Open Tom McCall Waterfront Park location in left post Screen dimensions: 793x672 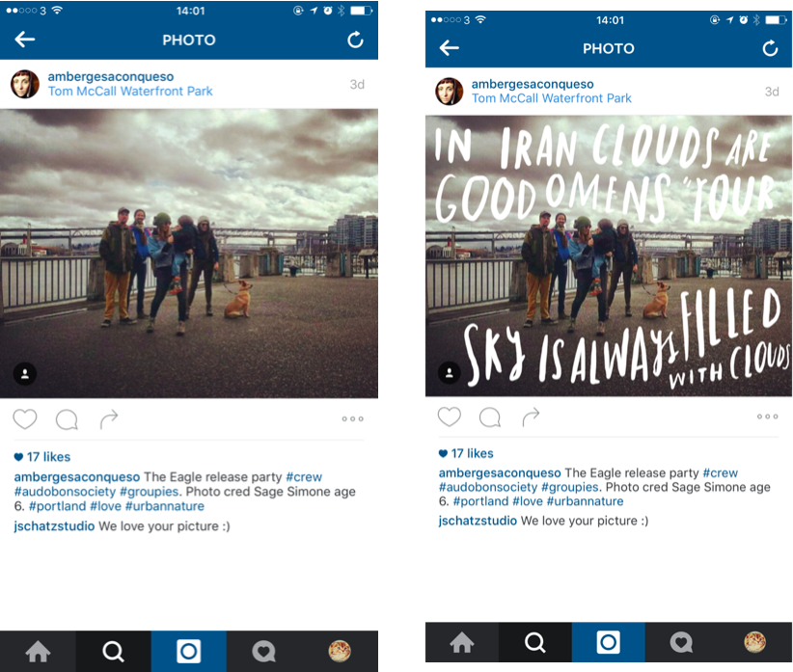coord(130,92)
